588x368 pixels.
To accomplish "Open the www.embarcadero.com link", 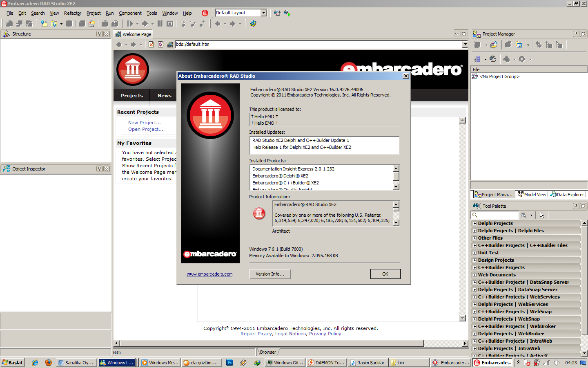I will pyautogui.click(x=209, y=274).
